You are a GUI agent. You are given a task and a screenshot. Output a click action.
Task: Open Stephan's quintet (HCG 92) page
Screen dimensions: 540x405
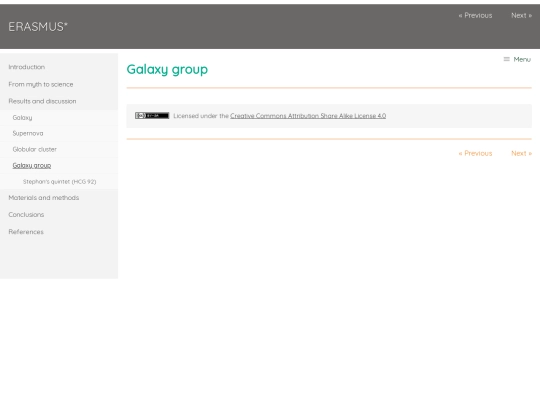pos(60,181)
